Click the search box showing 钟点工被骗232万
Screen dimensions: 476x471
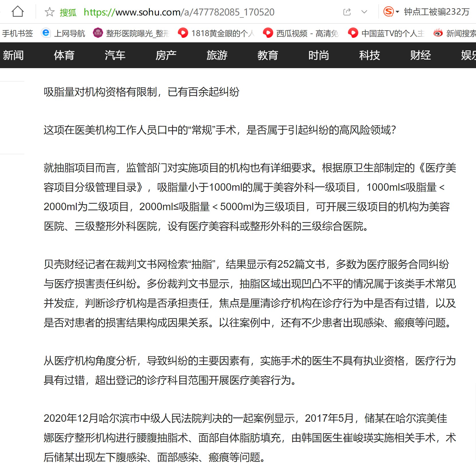[x=436, y=12]
